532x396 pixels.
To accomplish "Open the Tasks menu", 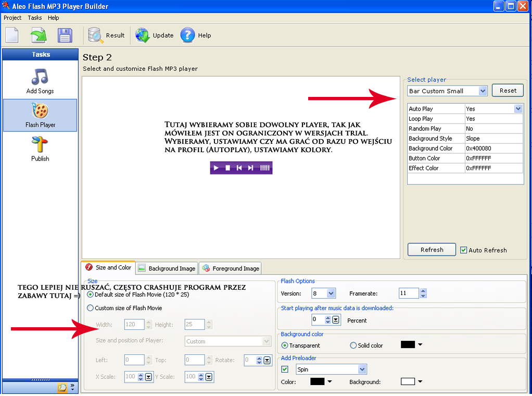I will point(34,18).
